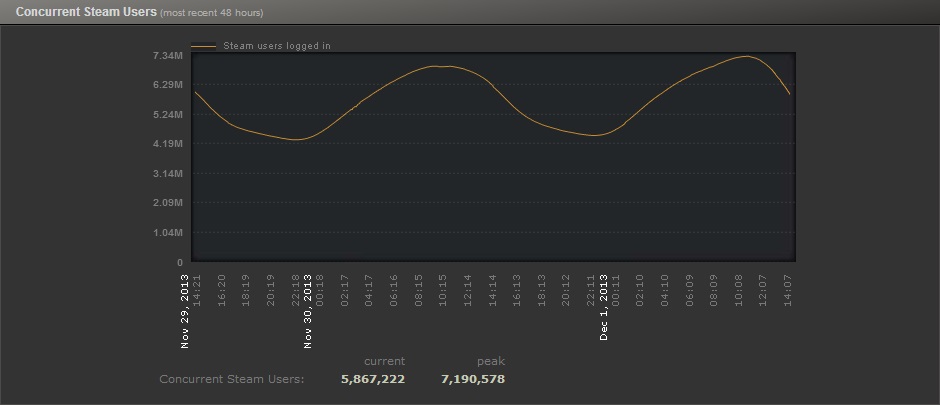Click the orange legend line sample
The width and height of the screenshot is (940, 405).
point(203,46)
